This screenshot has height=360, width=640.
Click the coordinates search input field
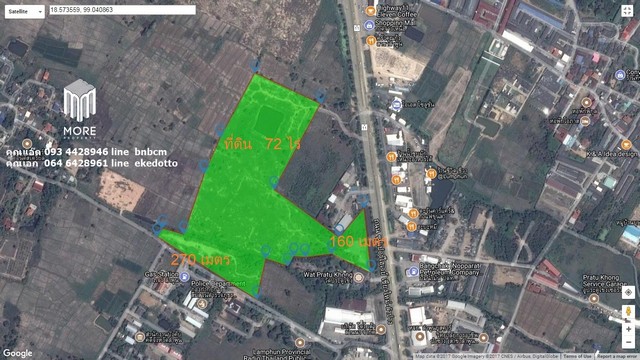(x=122, y=10)
